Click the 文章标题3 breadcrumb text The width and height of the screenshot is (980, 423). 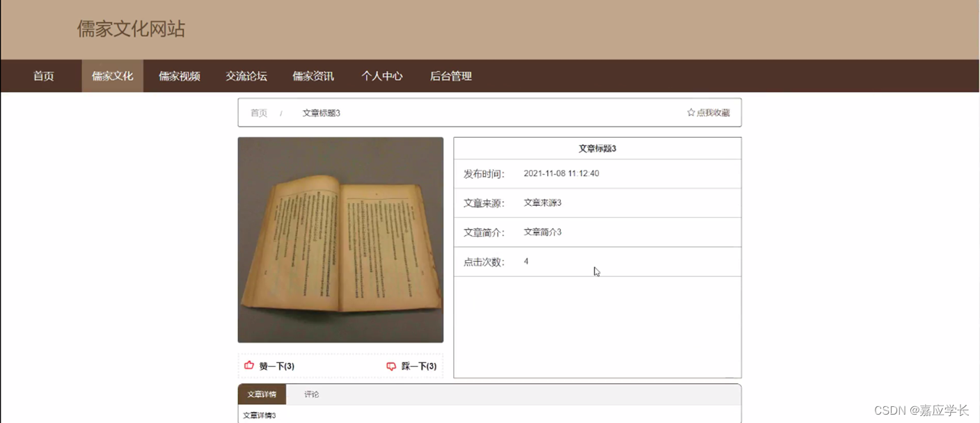coord(322,113)
